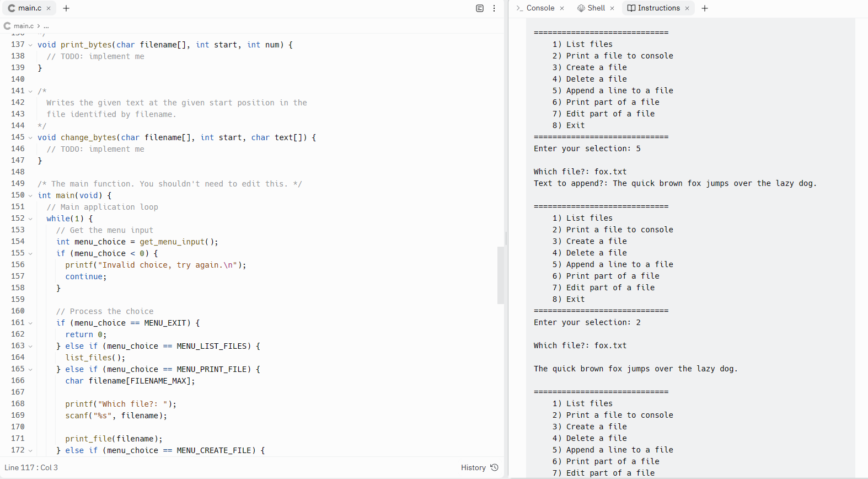Image resolution: width=868 pixels, height=479 pixels.
Task: Click the TODO comment on line 138
Action: [x=95, y=56]
